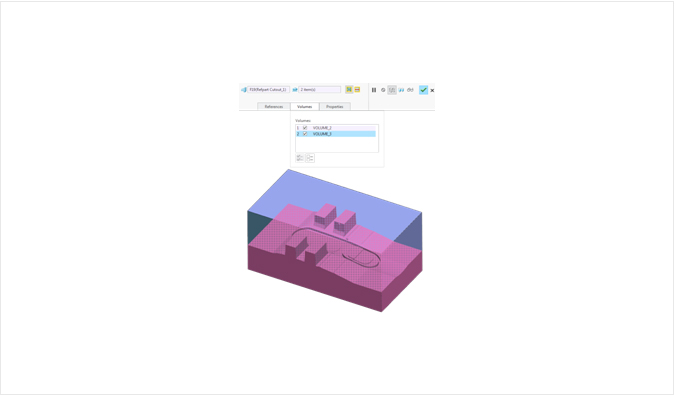Viewport: 675px width, 395px height.
Task: Accept the feature with the green checkmark
Action: click(x=423, y=90)
